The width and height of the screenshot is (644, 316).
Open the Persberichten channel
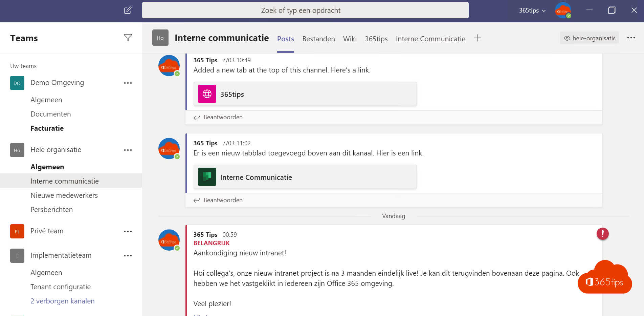click(x=52, y=210)
